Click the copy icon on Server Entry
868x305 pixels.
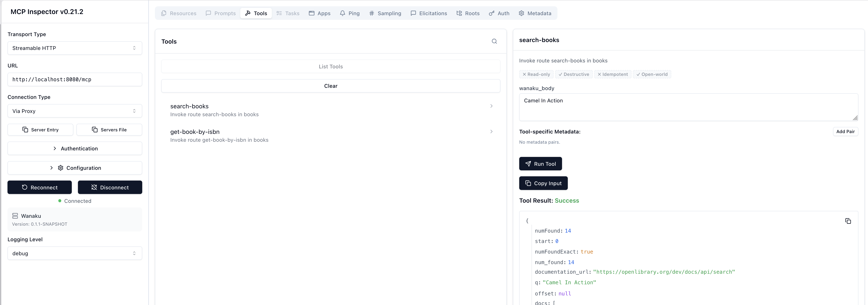point(25,130)
